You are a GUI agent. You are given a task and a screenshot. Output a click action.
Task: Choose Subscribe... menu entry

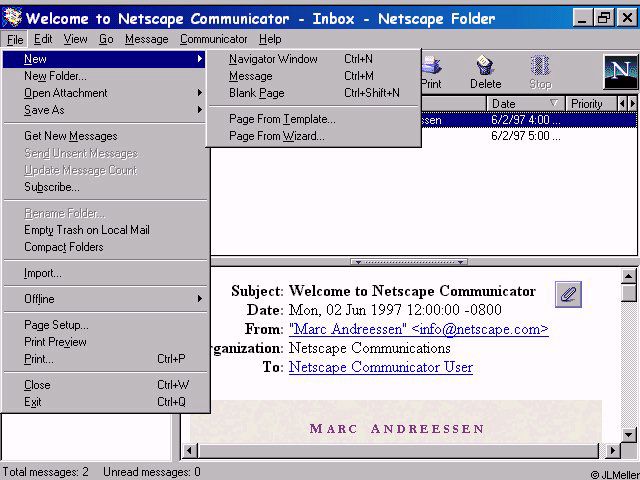tap(104, 187)
